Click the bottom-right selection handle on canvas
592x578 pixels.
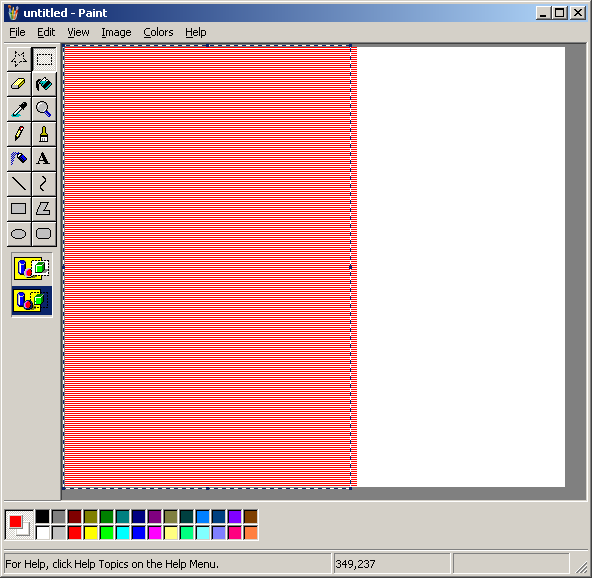coord(351,489)
